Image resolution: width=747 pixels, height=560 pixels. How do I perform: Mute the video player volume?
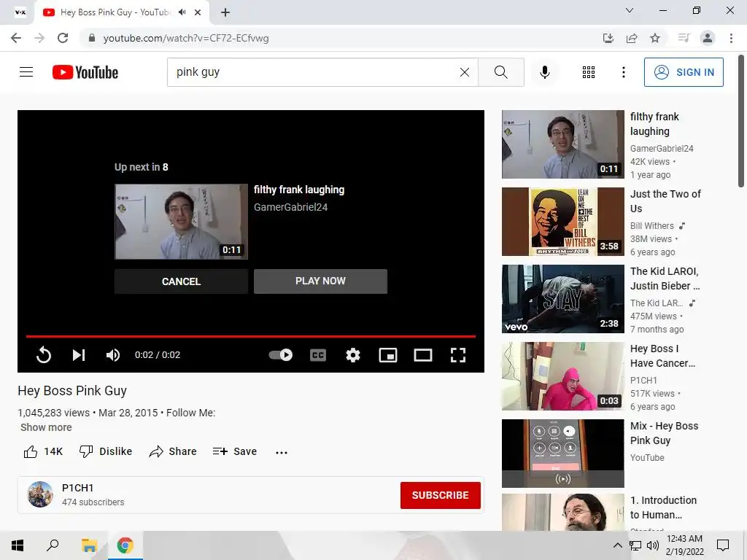(x=113, y=355)
